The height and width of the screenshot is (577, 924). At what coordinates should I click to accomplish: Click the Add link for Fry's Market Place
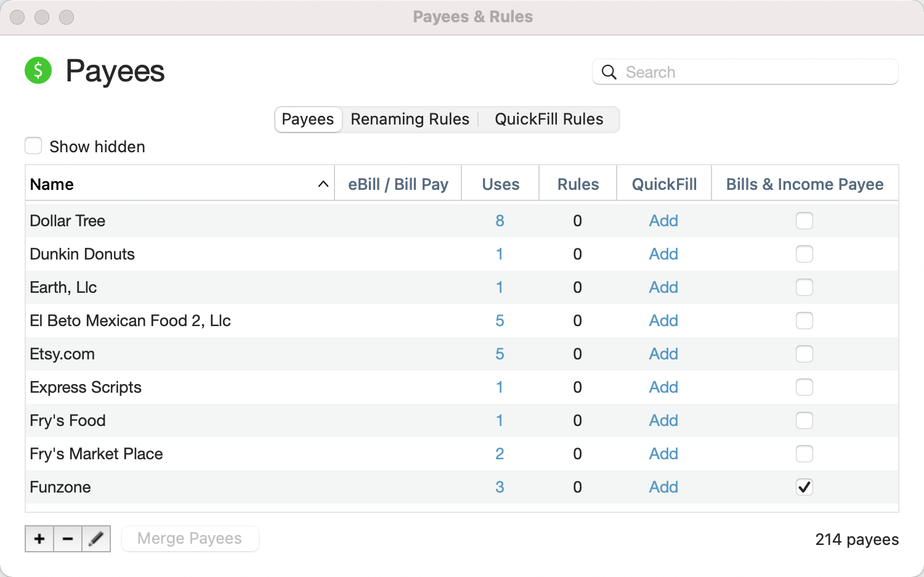(663, 454)
